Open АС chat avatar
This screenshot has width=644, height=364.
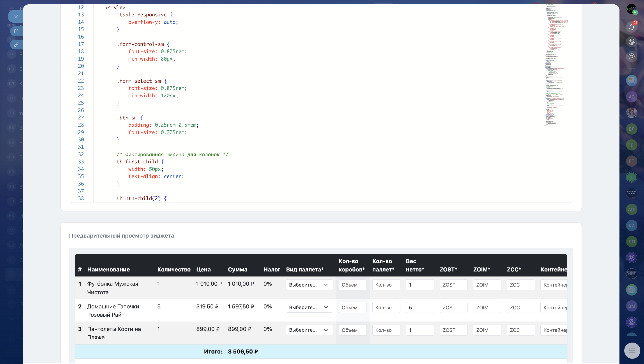click(x=632, y=97)
